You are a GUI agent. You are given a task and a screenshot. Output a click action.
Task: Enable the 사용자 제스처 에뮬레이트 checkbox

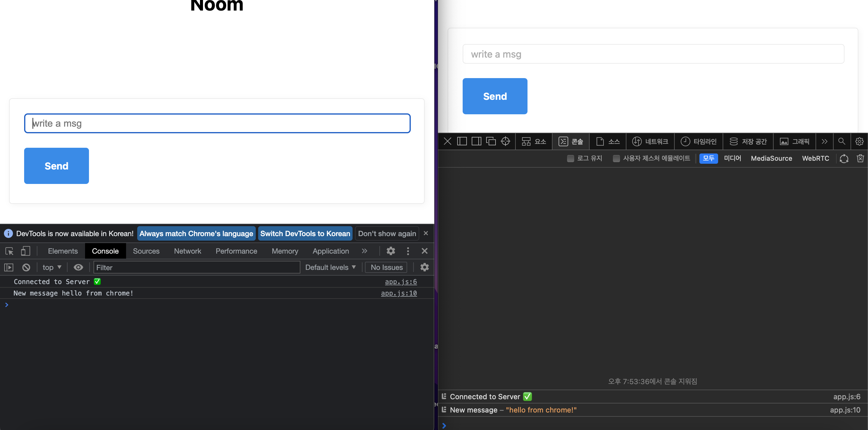[616, 158]
